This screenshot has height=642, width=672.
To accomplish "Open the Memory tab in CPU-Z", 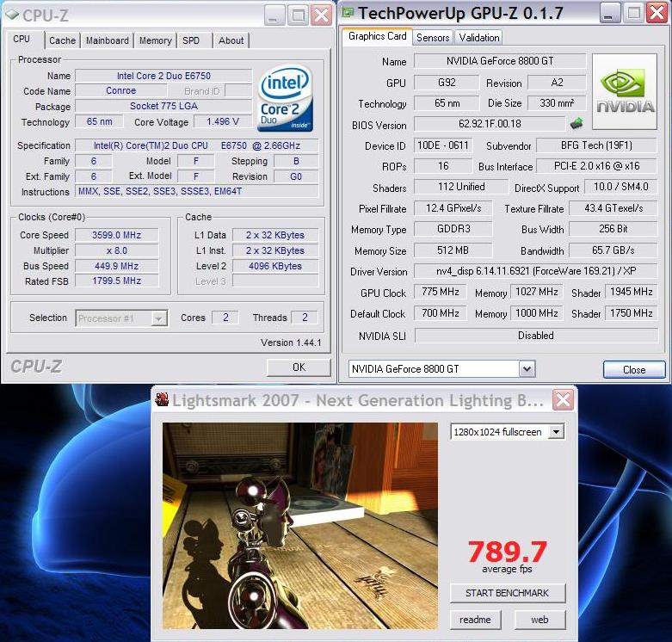I will click(x=155, y=40).
